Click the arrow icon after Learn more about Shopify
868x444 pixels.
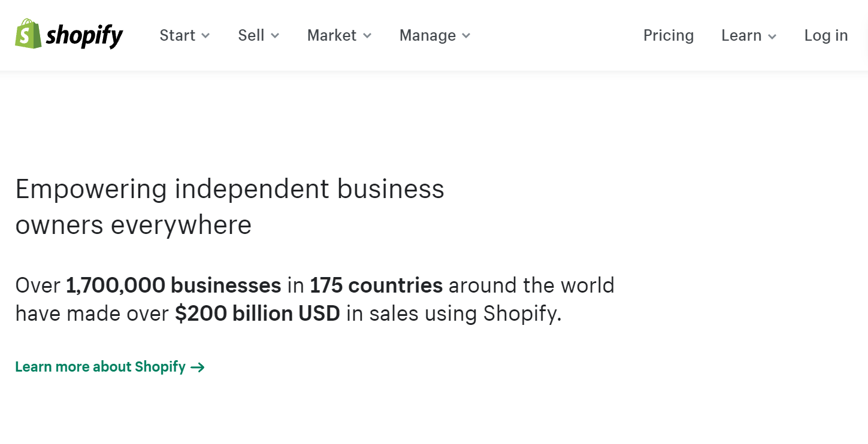coord(198,367)
